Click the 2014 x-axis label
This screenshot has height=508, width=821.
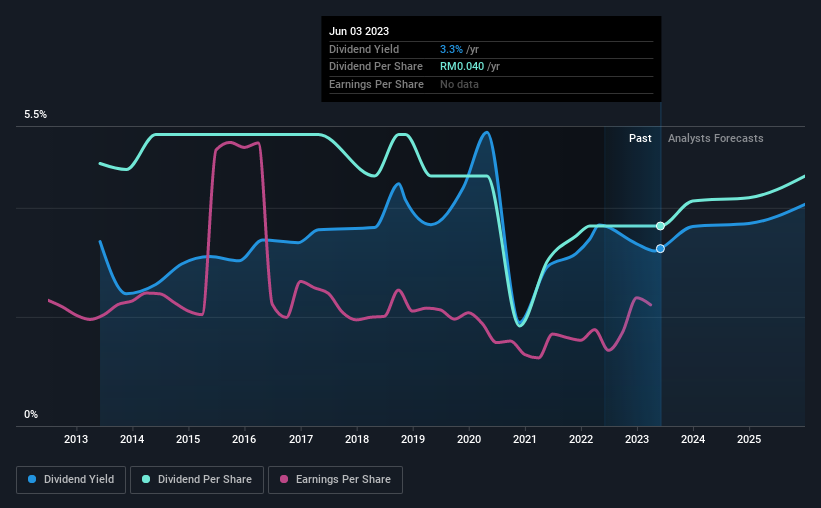[x=132, y=439]
